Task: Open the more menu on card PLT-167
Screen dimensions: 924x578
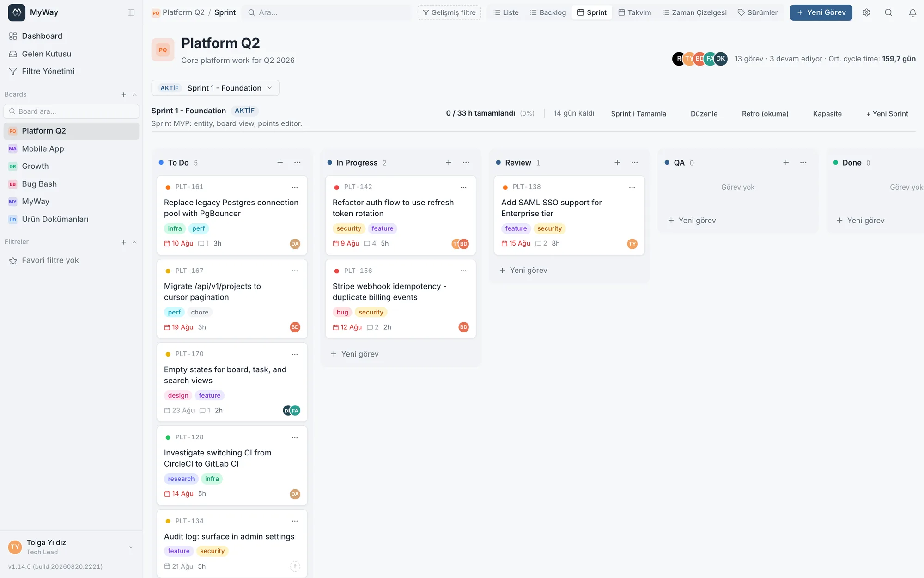Action: (x=295, y=271)
